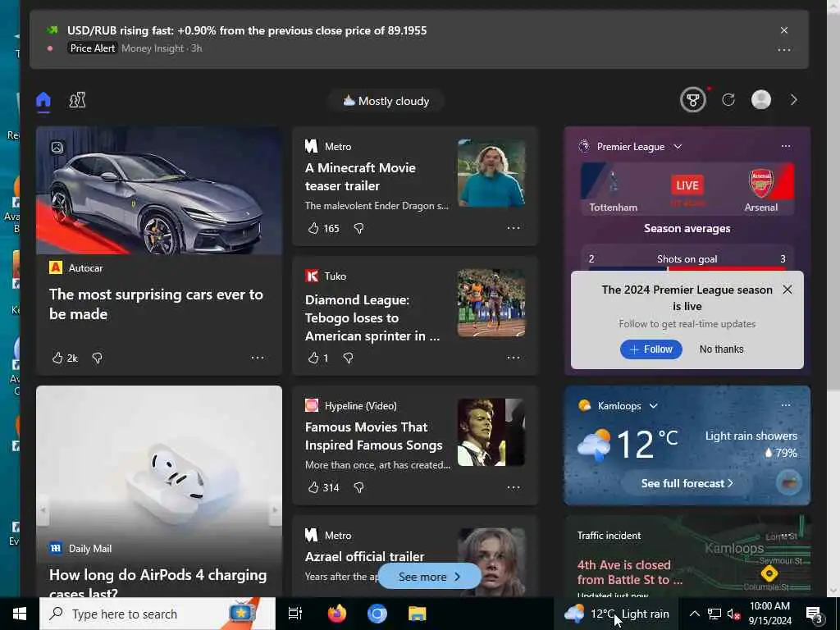840x630 pixels.
Task: Open the network tray icon
Action: point(714,614)
